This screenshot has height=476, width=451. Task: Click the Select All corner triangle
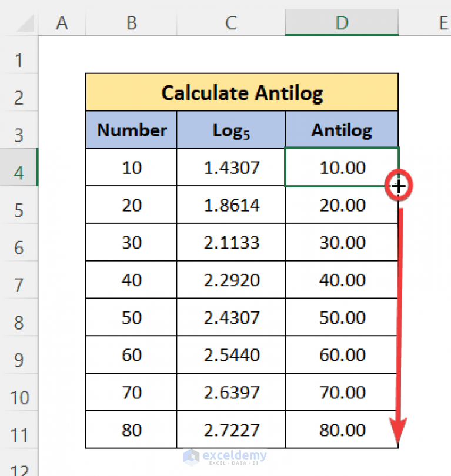pos(25,23)
